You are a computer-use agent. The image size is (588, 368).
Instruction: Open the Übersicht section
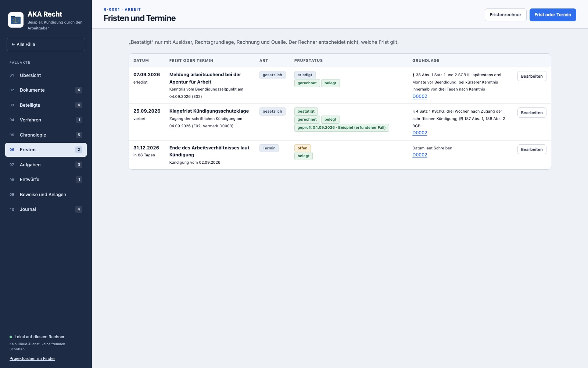click(46, 75)
